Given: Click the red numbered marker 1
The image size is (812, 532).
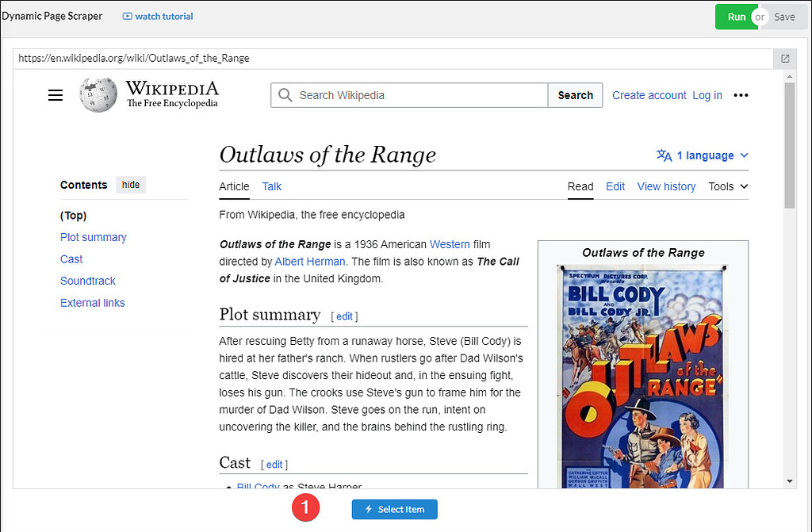Looking at the screenshot, I should (306, 507).
